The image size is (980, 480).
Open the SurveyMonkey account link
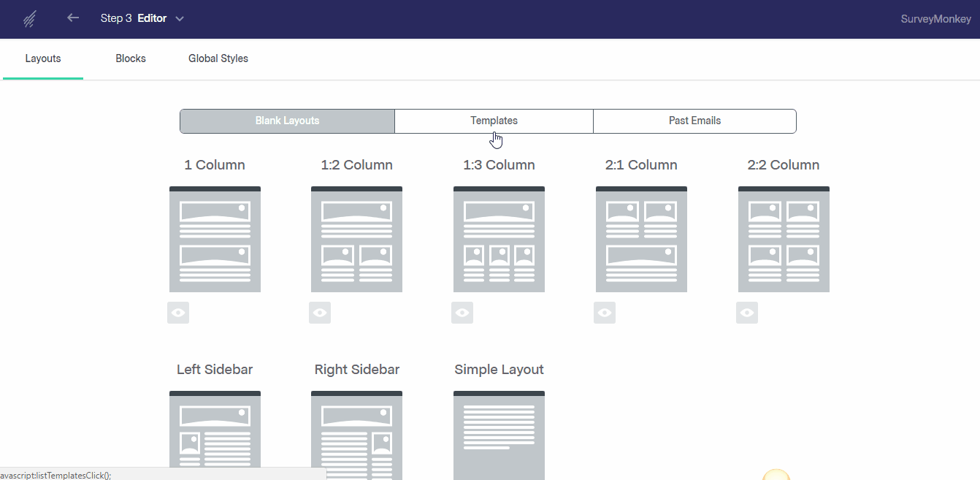pyautogui.click(x=936, y=19)
